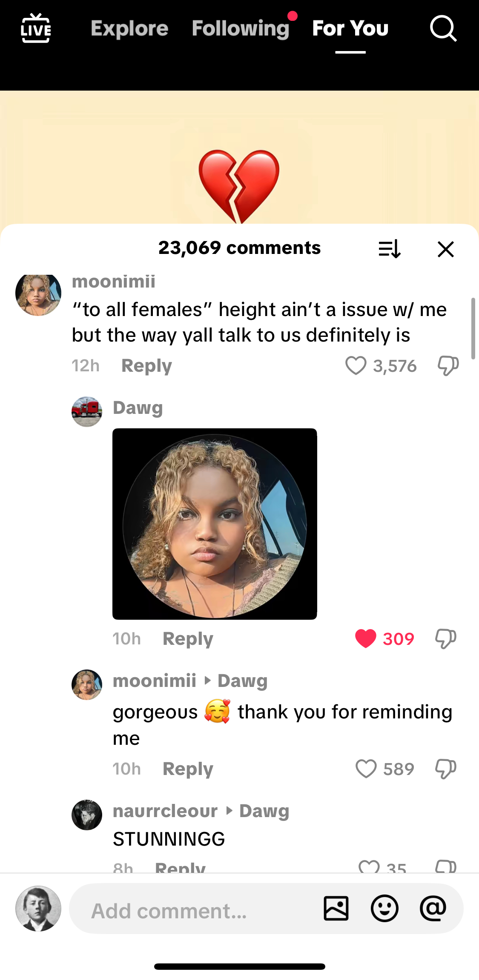Unlike Dawg's photo reply with 309 likes
The height and width of the screenshot is (980, 479).
366,638
